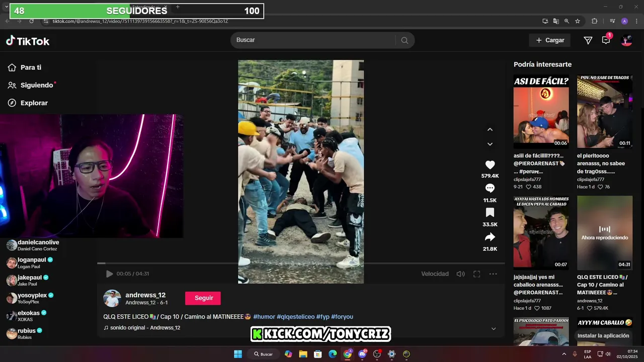Open the inbox notifications icon
Screen dimensions: 644x362
pyautogui.click(x=606, y=40)
